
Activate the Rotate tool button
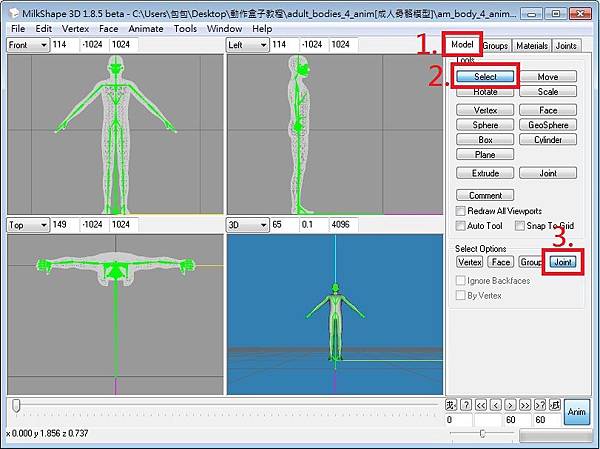click(485, 91)
